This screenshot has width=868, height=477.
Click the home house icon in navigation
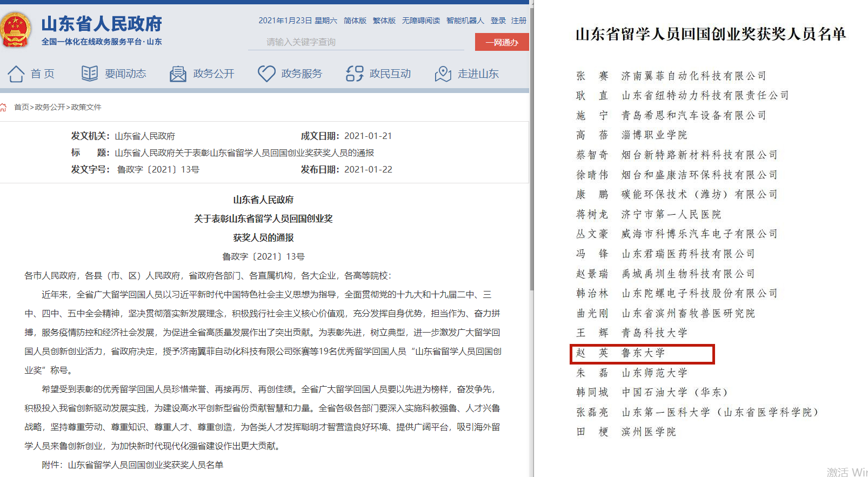tap(16, 74)
